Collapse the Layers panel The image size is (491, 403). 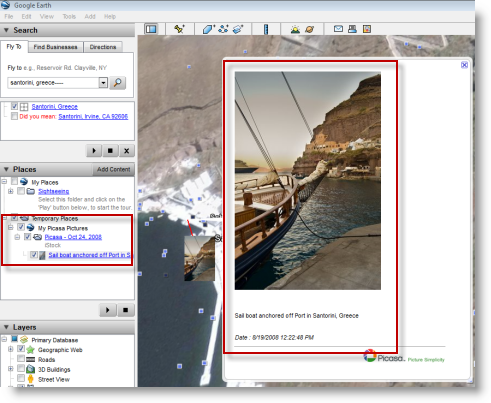point(6,327)
